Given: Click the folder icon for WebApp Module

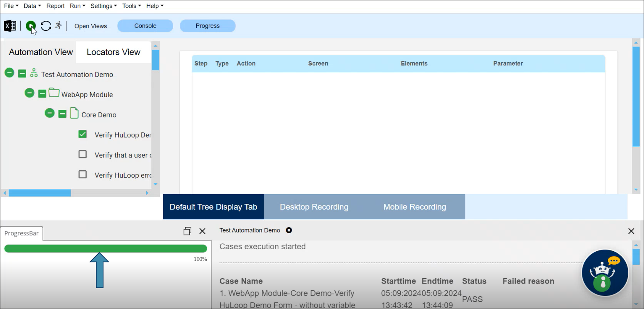Looking at the screenshot, I should click(x=54, y=93).
